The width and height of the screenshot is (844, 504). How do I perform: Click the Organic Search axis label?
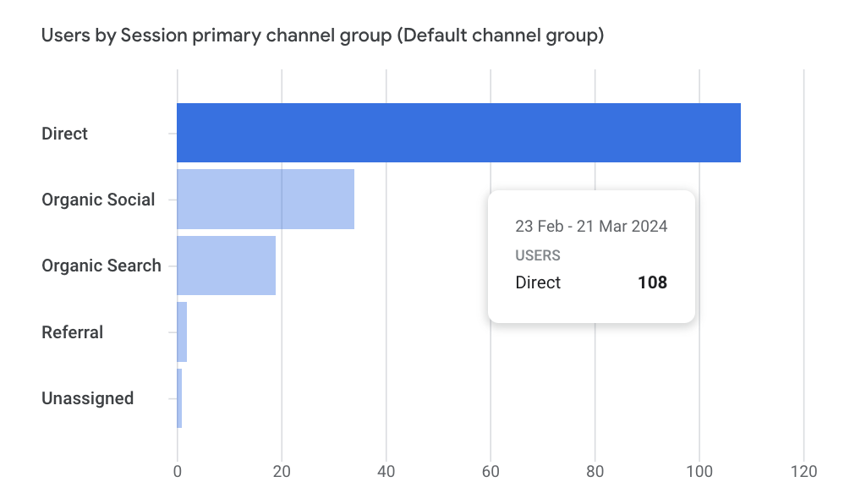click(x=101, y=266)
